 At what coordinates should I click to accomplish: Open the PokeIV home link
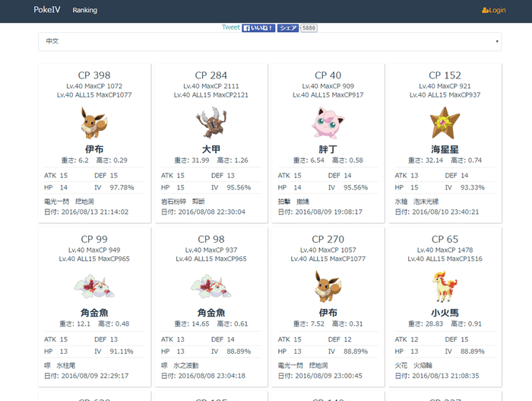point(47,10)
